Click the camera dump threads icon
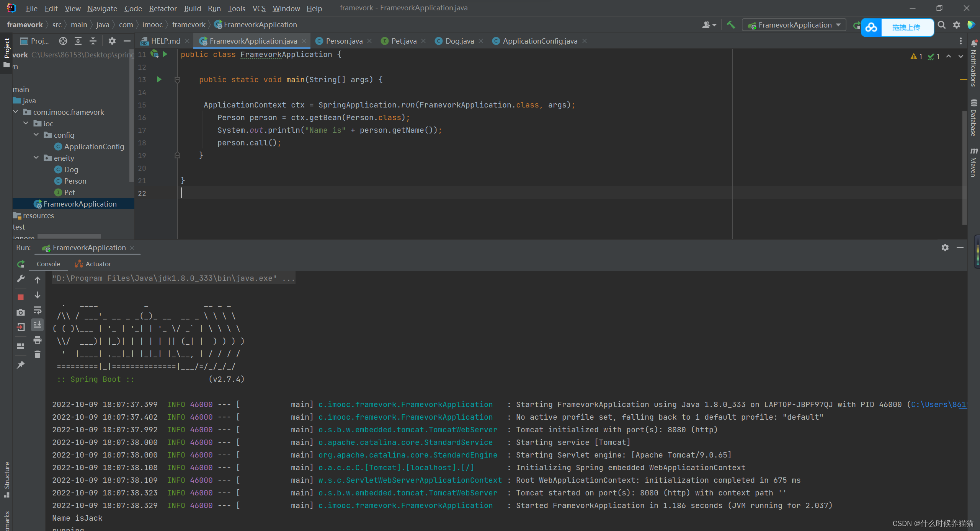The height and width of the screenshot is (531, 980). pos(21,312)
